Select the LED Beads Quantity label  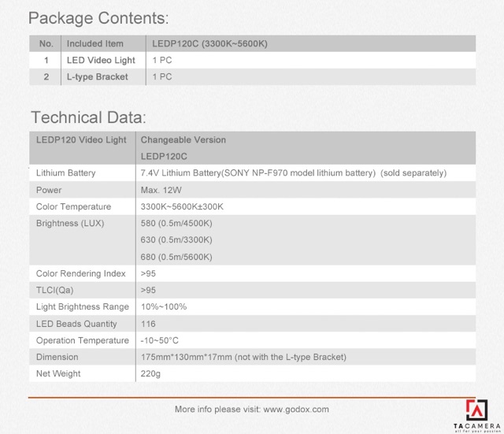tap(76, 324)
